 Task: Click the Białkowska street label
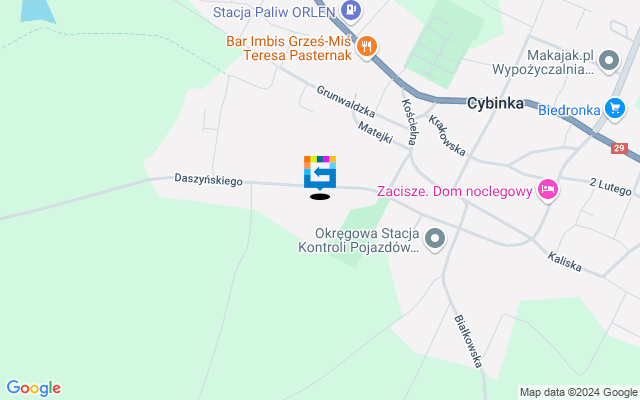(x=469, y=341)
